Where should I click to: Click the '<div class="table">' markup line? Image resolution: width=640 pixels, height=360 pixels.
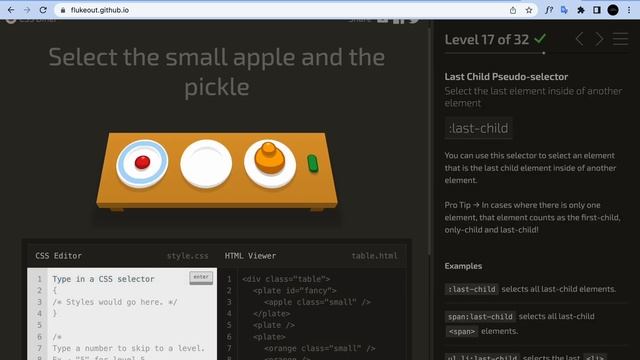click(x=286, y=279)
